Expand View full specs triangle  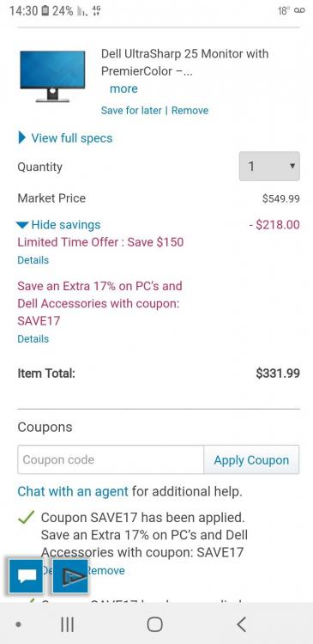click(22, 138)
